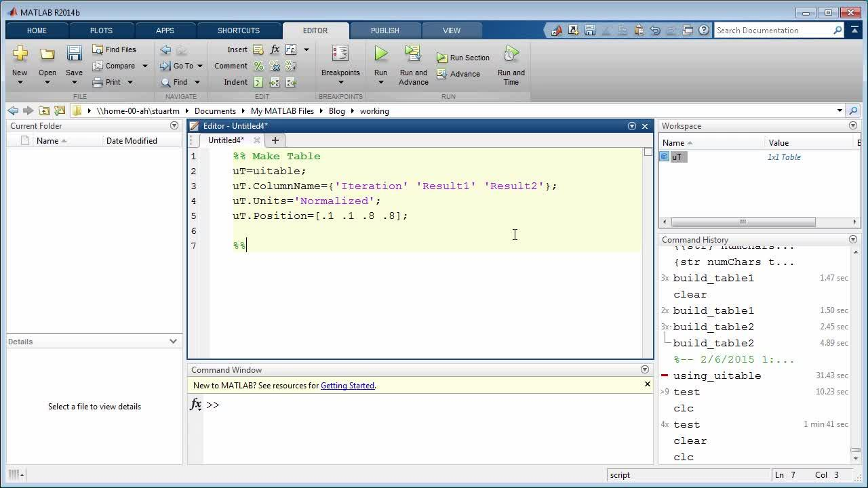This screenshot has width=868, height=488.
Task: Insert a section with first Insert icon
Action: [258, 49]
